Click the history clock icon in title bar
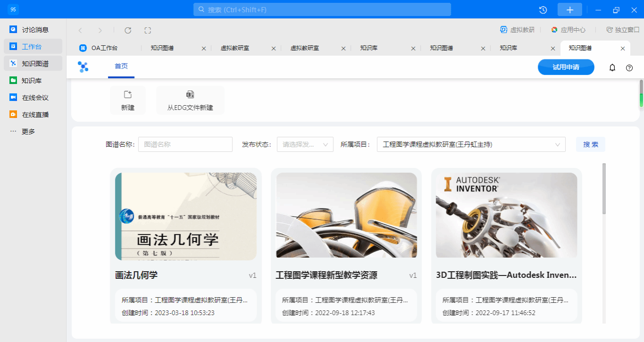644x342 pixels. click(543, 10)
